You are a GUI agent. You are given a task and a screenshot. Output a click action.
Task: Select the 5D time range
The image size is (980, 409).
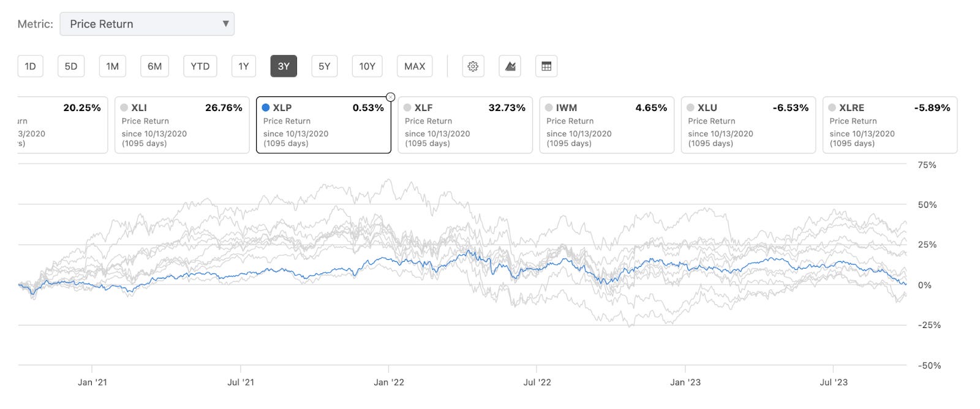click(71, 66)
